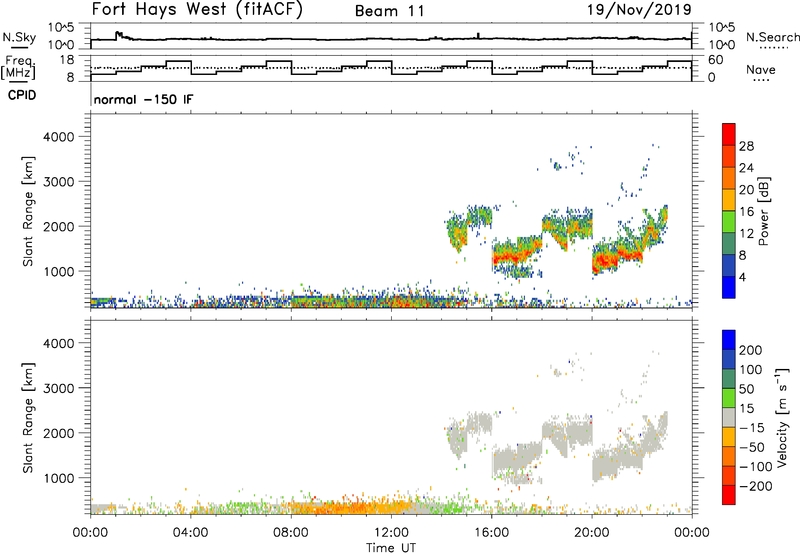Viewport: 800px width, 554px height.
Task: Click the power panel 'Slant Range [km]' label
Action: click(x=28, y=212)
